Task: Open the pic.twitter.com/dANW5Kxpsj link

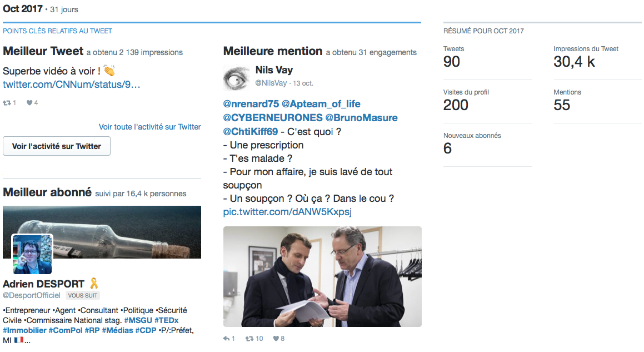Action: tap(287, 212)
